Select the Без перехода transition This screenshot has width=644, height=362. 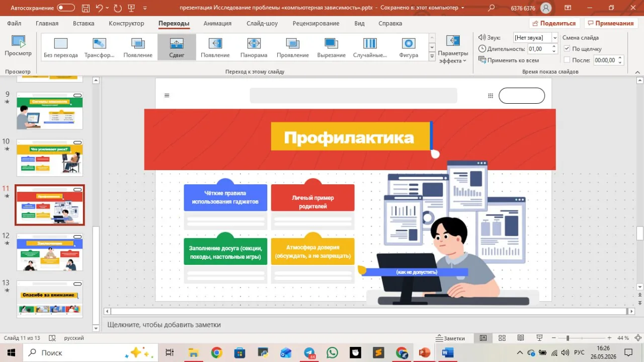61,47
